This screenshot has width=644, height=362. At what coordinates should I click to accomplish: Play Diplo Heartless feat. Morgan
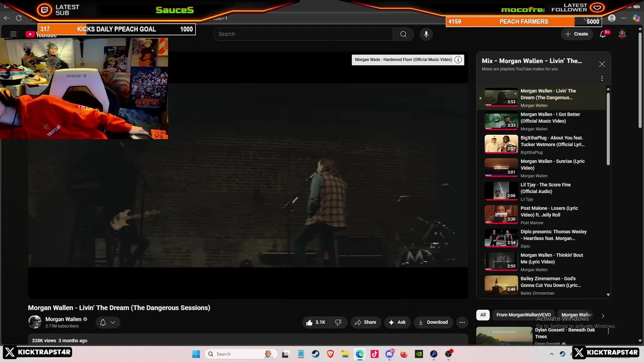[542, 238]
